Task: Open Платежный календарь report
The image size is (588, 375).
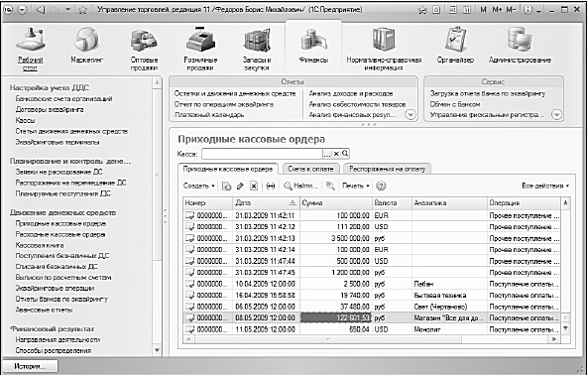Action: tap(209, 115)
